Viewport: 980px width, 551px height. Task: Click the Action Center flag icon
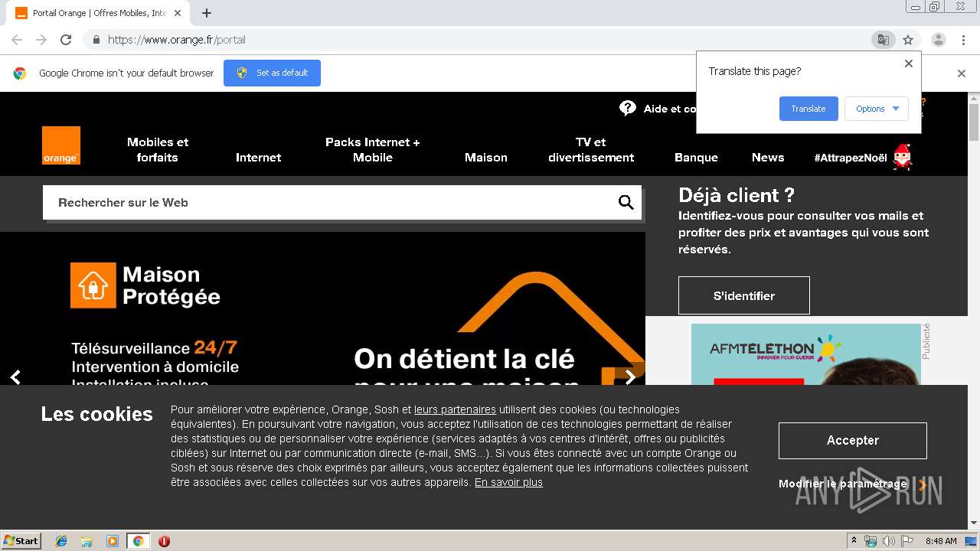(x=907, y=541)
